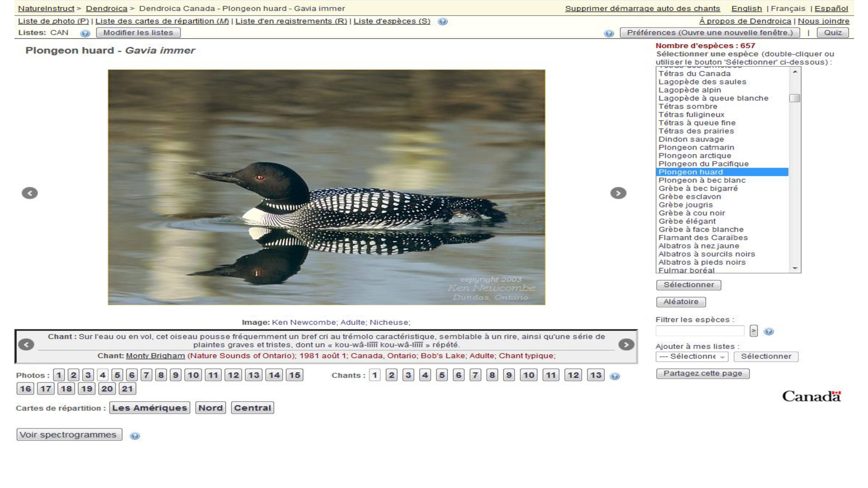Open Central range map
Screen dimensions: 868x488
tap(252, 408)
